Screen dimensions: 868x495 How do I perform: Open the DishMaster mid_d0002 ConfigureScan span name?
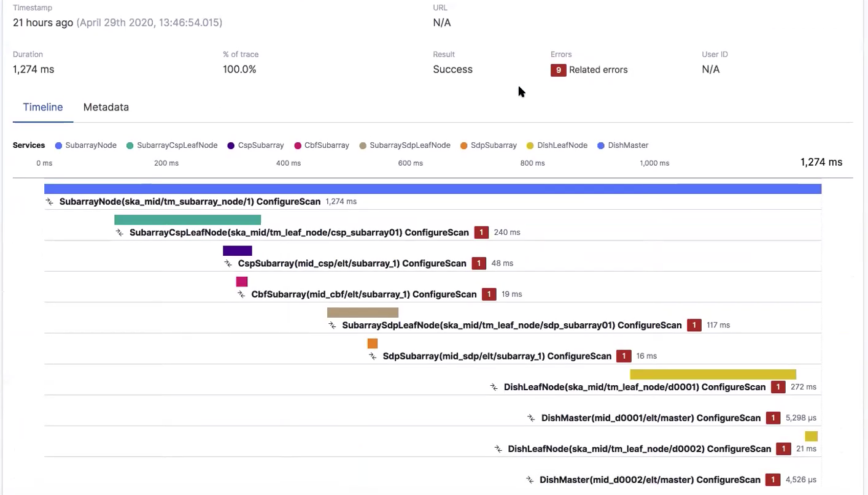650,480
